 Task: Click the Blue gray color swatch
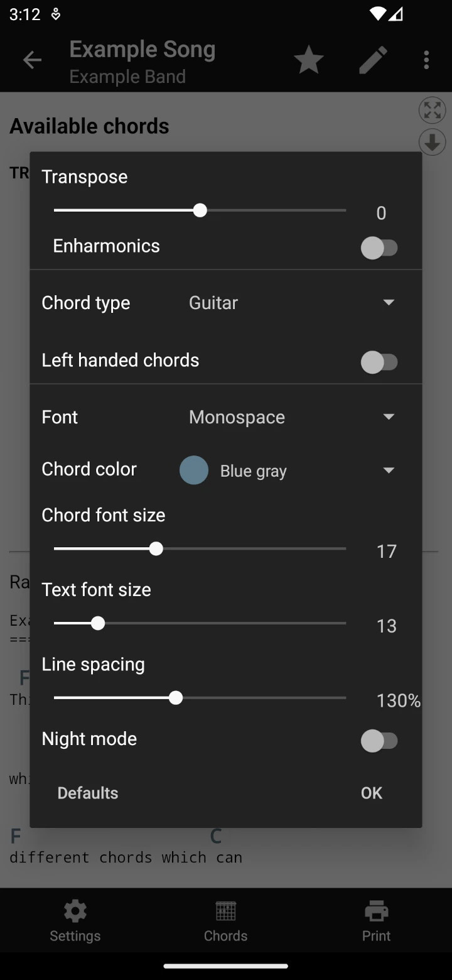click(x=194, y=471)
